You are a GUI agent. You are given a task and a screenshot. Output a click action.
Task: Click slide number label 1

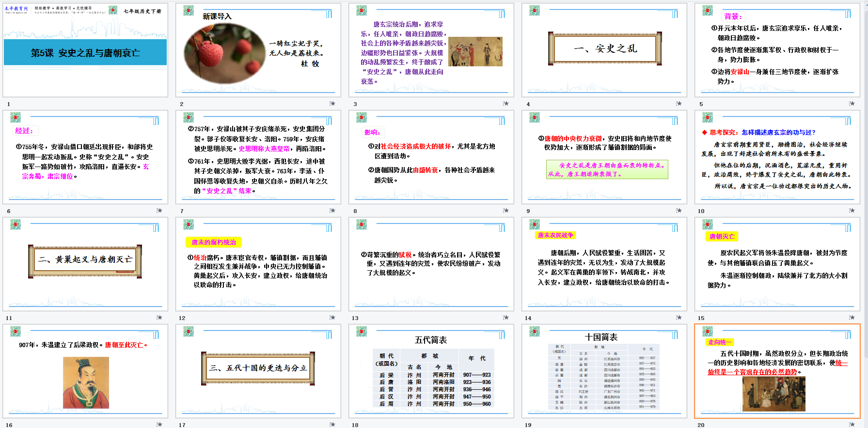(x=8, y=104)
